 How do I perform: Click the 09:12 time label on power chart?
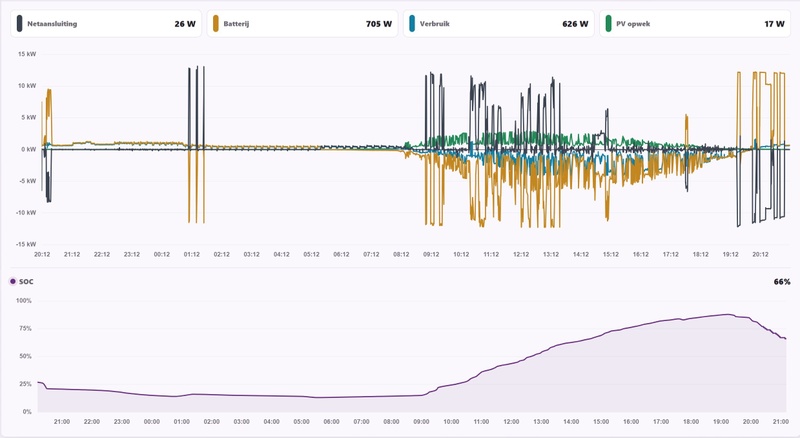(431, 254)
